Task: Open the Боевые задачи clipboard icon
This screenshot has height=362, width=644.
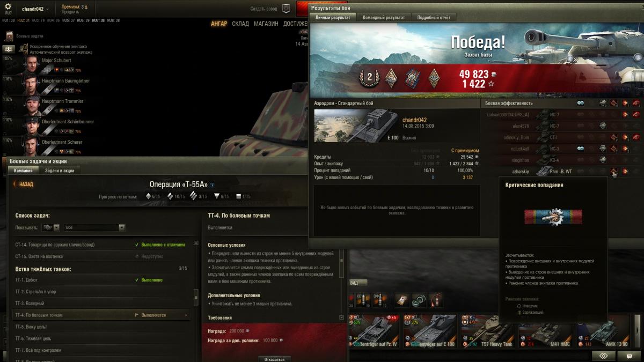Action: coord(9,36)
